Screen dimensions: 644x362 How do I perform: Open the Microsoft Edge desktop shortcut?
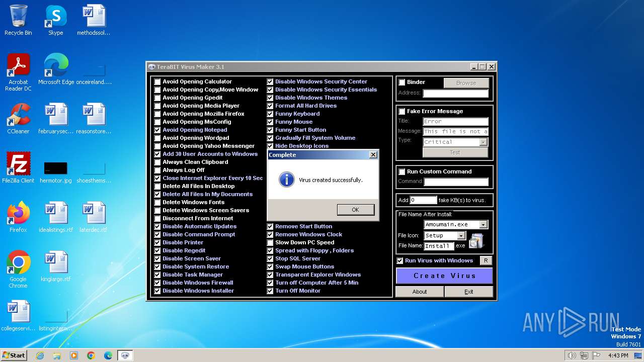pos(56,69)
